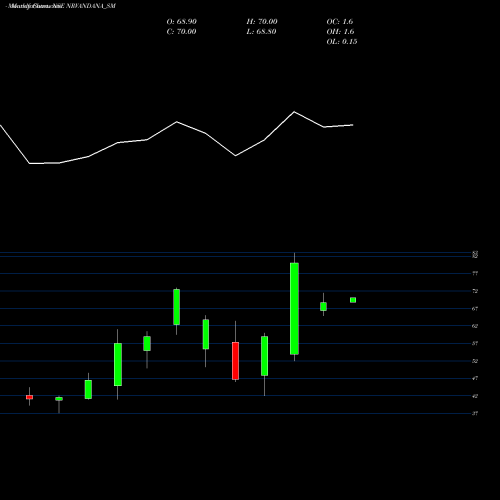Select the small red first candle near 42

29,397
